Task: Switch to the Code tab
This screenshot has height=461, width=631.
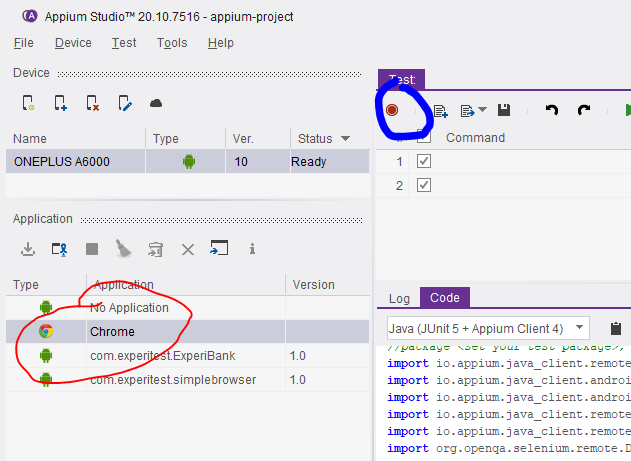Action: 445,298
